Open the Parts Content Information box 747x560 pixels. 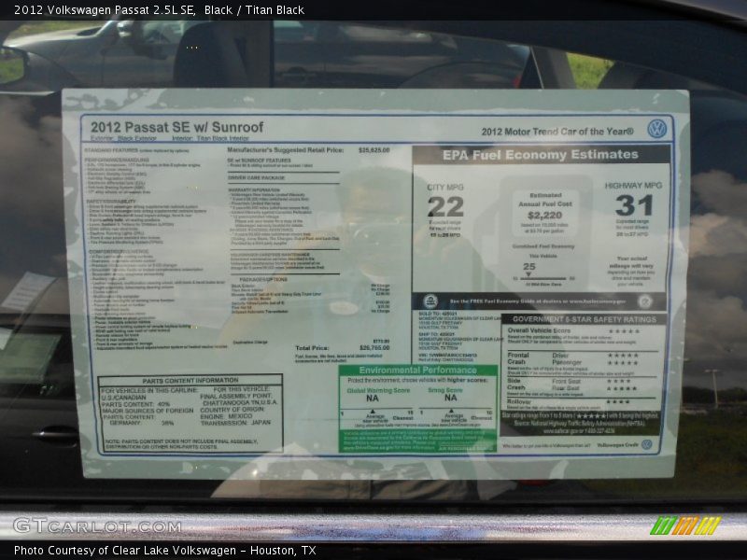point(190,413)
